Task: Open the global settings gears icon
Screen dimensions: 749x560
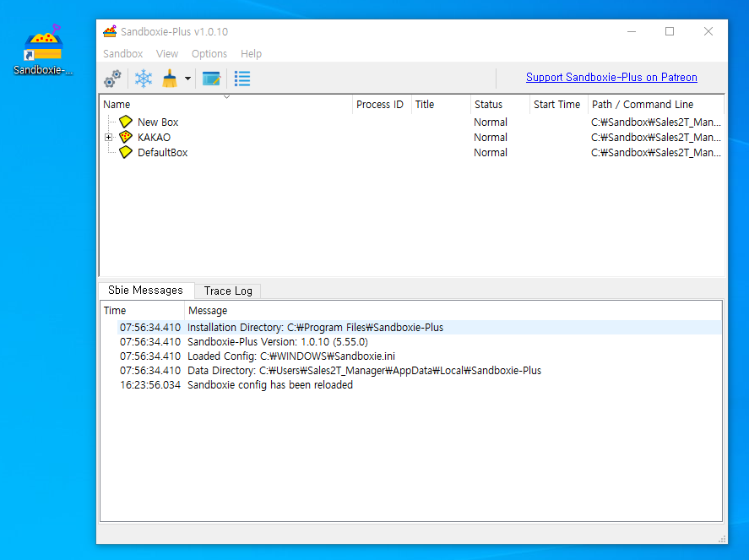Action: point(113,79)
